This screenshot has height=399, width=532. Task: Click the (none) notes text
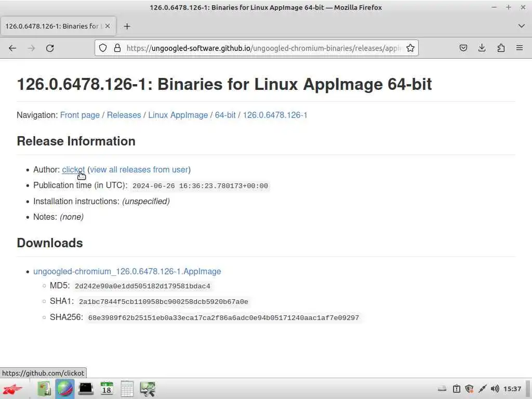[72, 217]
